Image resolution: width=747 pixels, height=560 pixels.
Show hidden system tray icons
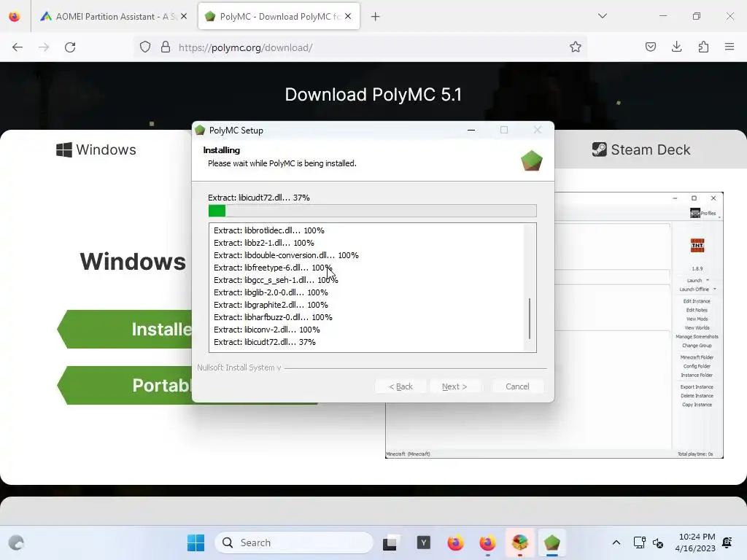point(616,542)
